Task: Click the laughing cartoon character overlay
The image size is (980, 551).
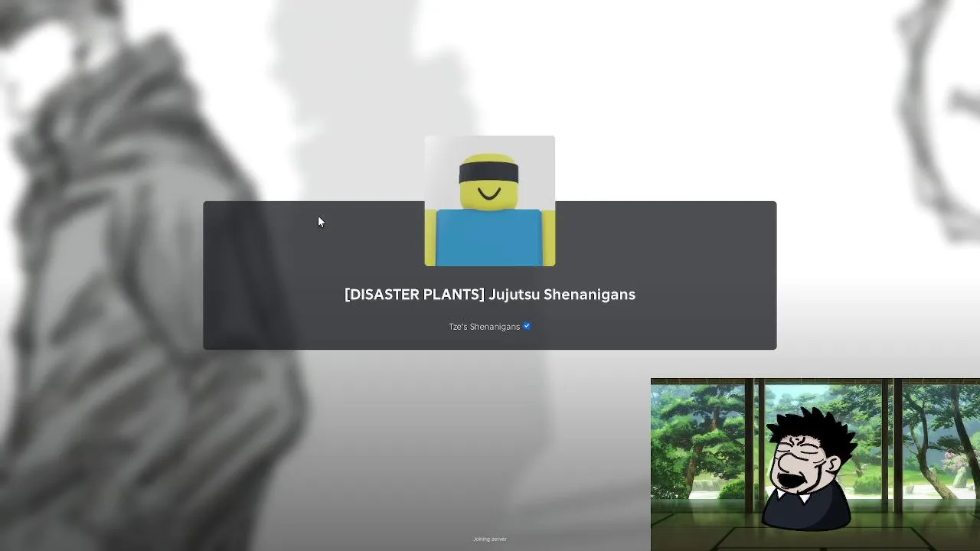Action: [808, 468]
